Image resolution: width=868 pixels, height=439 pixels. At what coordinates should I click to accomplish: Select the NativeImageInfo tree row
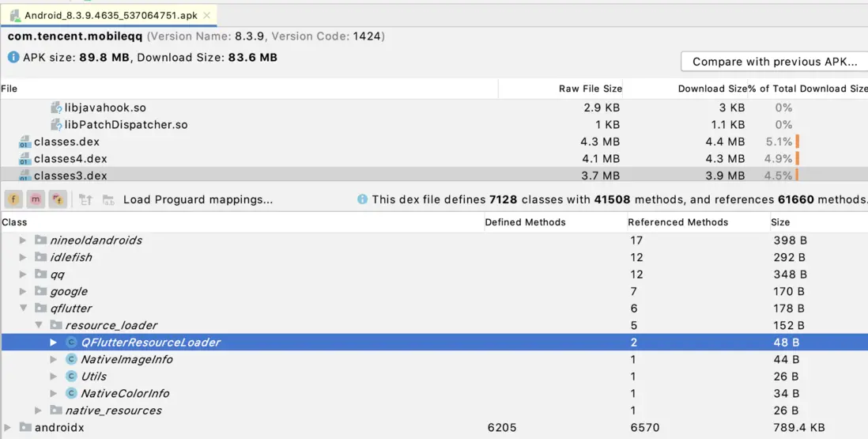coord(434,359)
